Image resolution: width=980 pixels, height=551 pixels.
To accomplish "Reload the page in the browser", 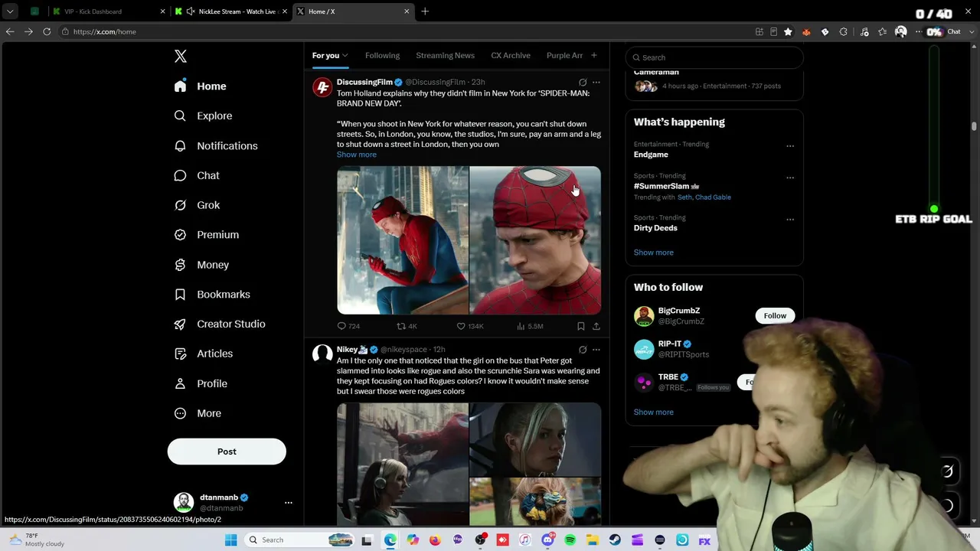I will coord(47,31).
